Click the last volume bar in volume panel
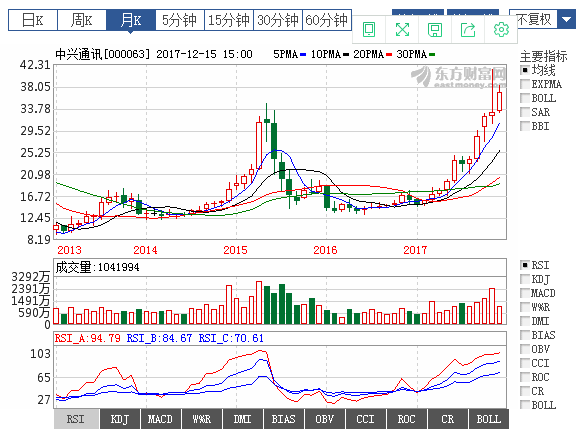This screenshot has height=437, width=582. [x=500, y=315]
